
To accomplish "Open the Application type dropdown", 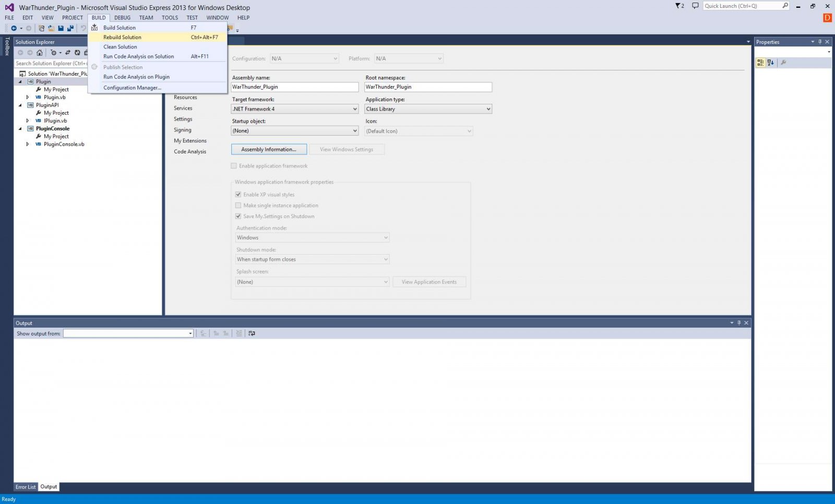I will point(428,109).
